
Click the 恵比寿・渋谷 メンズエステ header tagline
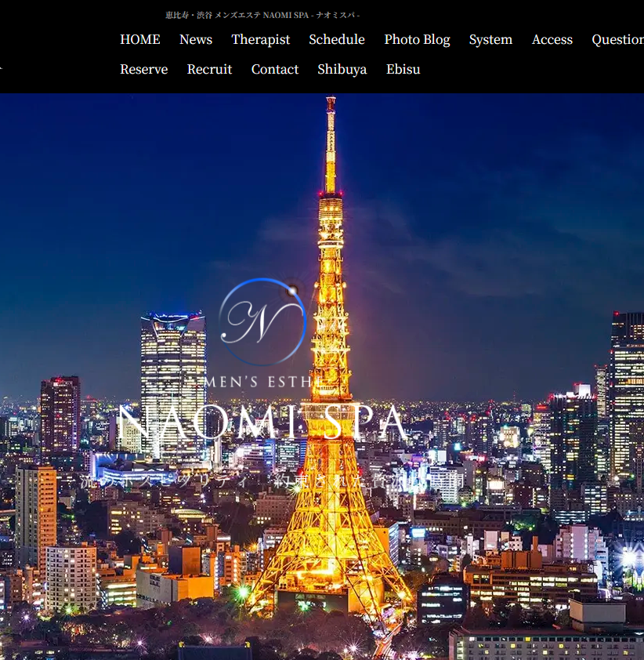(x=262, y=16)
